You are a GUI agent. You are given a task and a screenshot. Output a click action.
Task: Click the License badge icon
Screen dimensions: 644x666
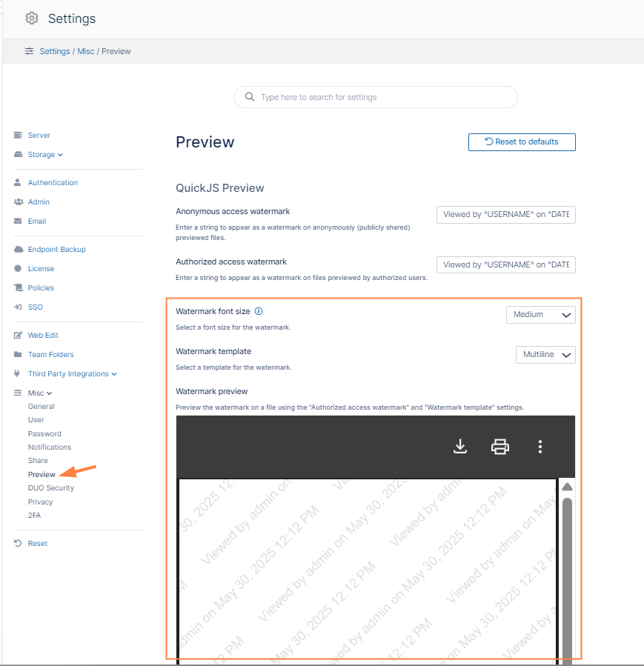click(x=18, y=268)
